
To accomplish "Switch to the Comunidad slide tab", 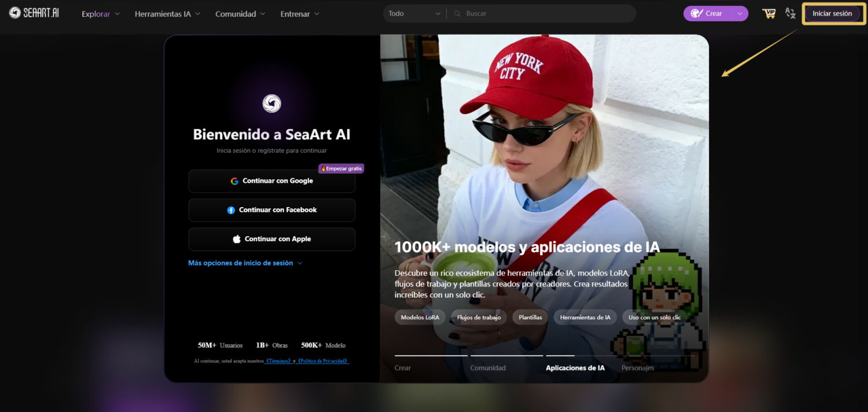I will click(x=488, y=368).
